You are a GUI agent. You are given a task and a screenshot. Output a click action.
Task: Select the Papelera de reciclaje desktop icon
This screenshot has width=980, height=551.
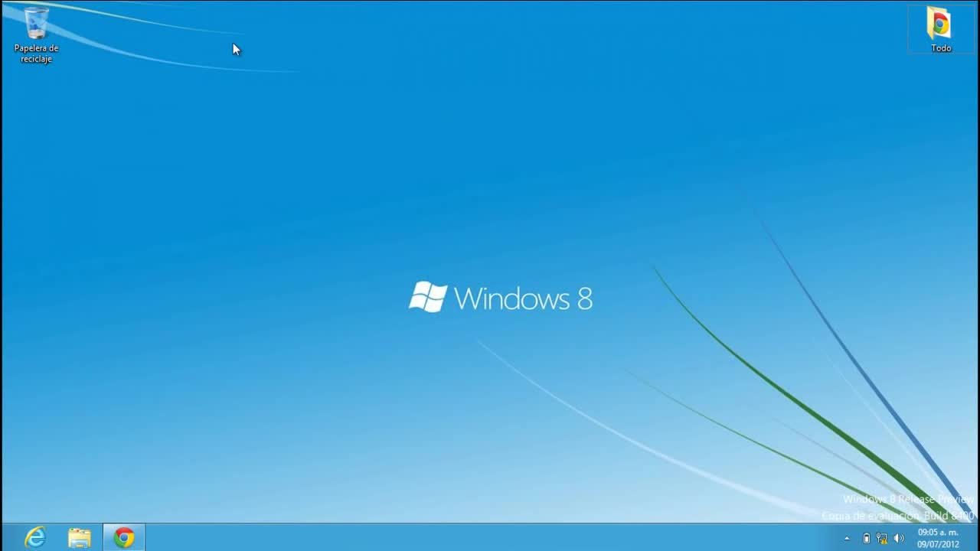[x=36, y=23]
